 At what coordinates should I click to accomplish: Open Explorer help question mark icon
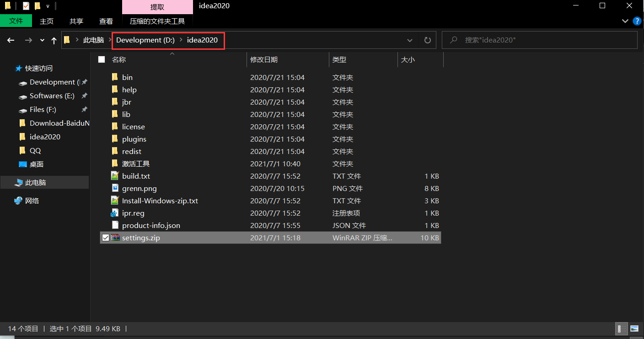pyautogui.click(x=637, y=21)
